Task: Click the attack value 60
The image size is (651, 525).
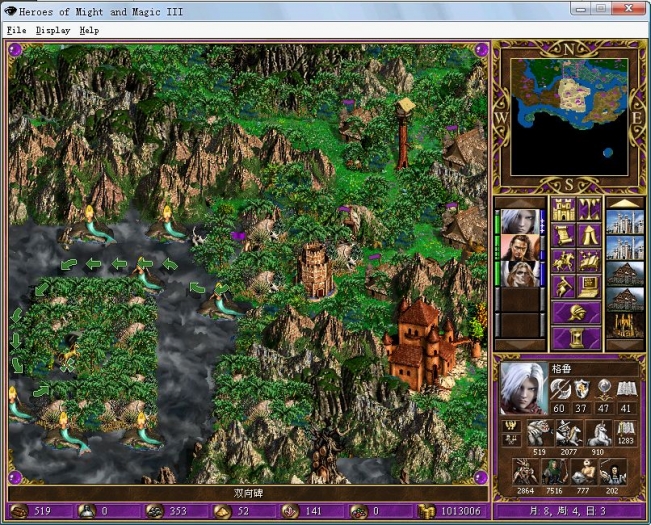Action: [x=559, y=408]
